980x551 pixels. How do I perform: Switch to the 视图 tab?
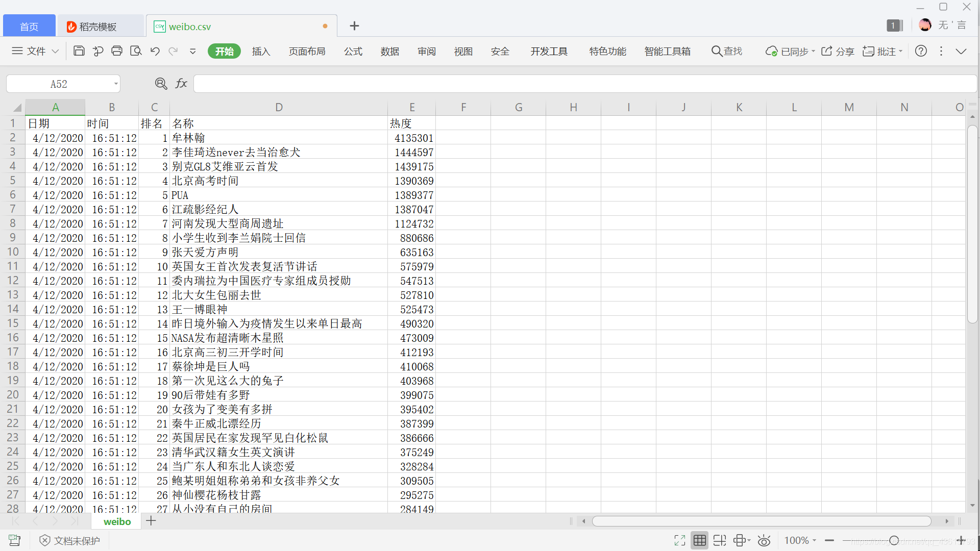click(463, 51)
